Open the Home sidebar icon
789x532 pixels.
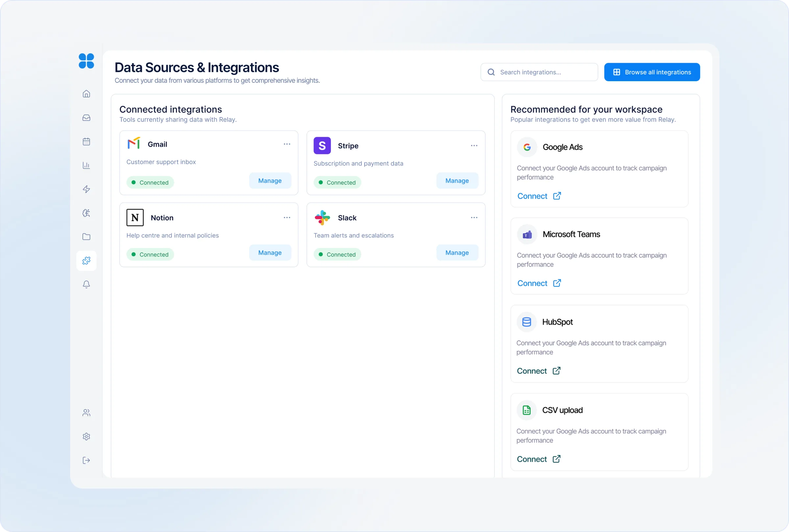tap(86, 94)
